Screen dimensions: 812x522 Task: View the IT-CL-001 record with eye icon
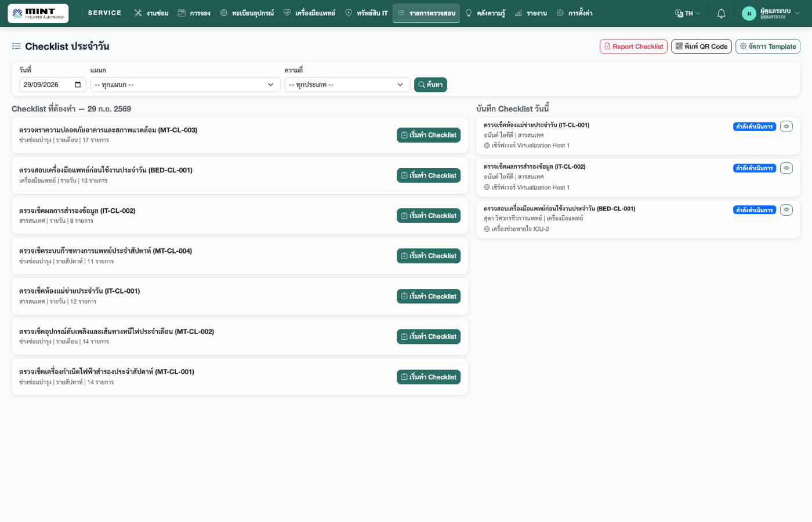[786, 126]
